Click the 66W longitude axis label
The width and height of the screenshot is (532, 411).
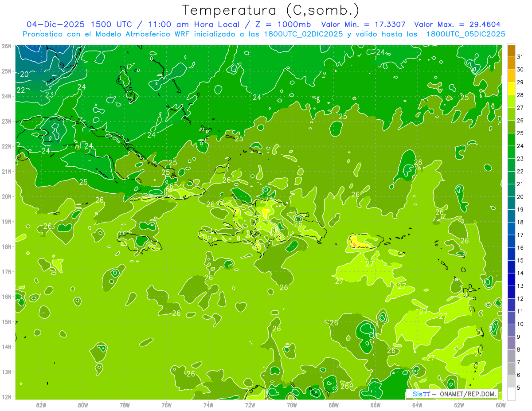click(x=375, y=405)
